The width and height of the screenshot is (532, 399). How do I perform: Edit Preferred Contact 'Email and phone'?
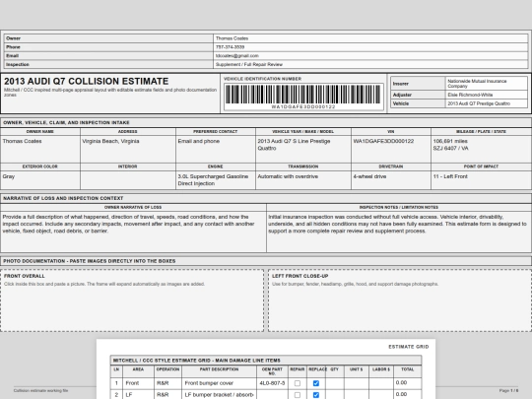[x=216, y=149]
